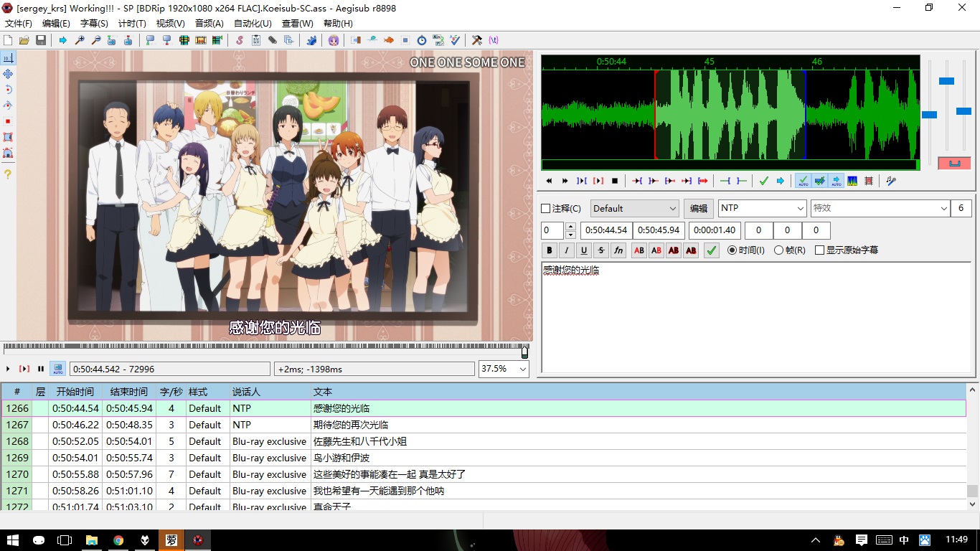The width and height of the screenshot is (980, 551).
Task: Apply italics with the I button
Action: [x=567, y=250]
